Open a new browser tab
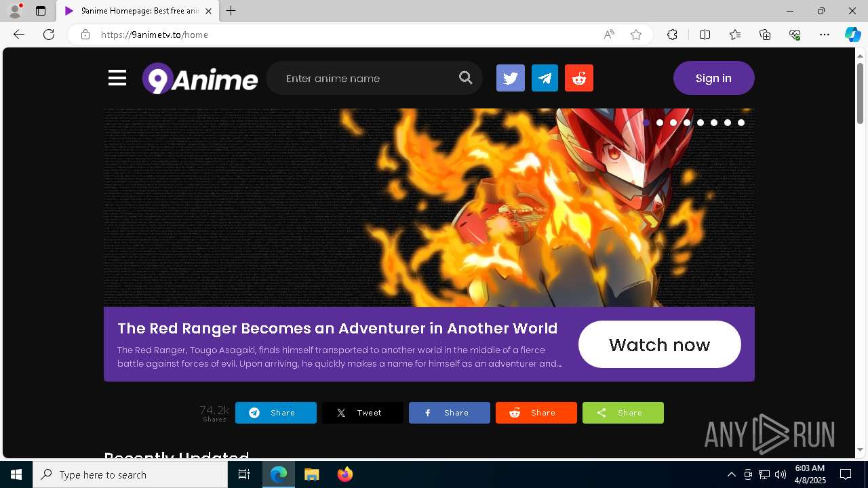 point(231,11)
